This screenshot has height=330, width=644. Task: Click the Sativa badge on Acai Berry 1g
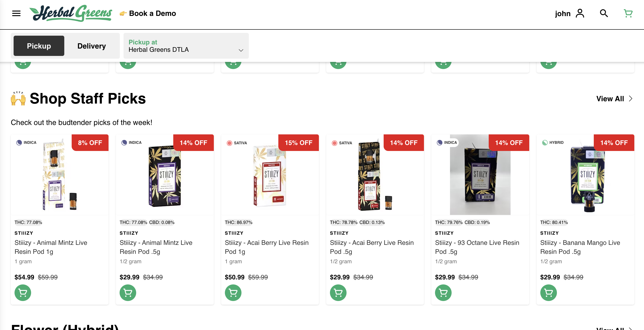(x=237, y=143)
